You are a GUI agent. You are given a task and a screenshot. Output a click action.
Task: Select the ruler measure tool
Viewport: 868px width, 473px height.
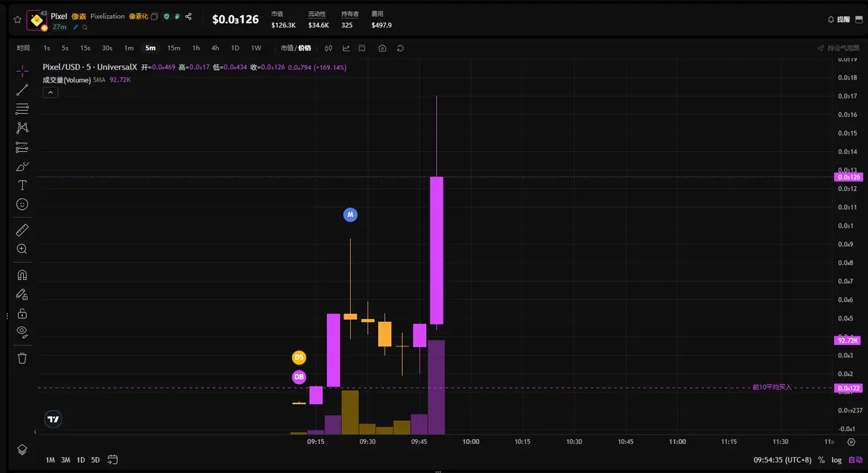[22, 230]
